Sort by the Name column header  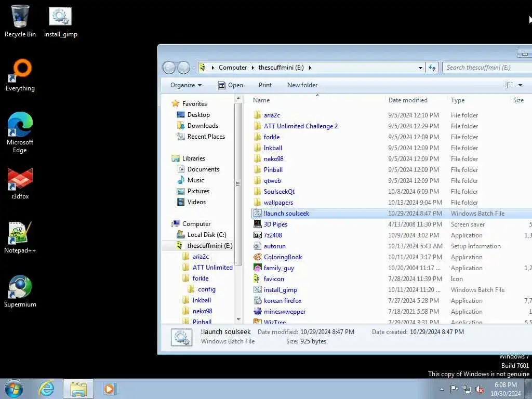tap(317, 100)
